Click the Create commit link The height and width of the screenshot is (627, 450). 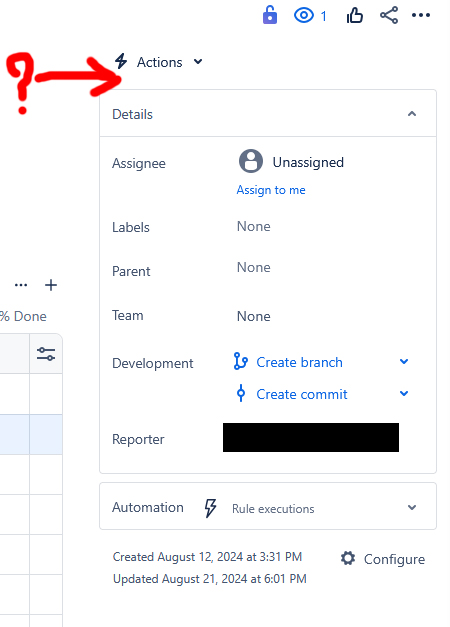pos(302,394)
